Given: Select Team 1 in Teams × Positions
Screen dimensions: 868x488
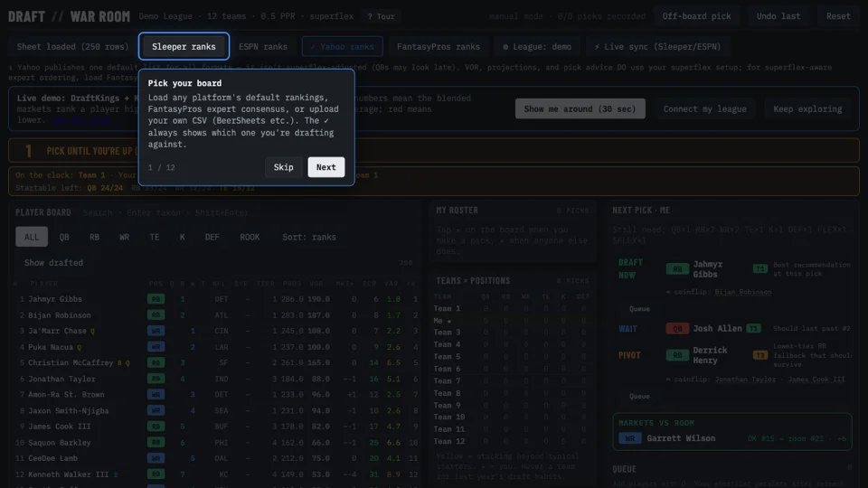Looking at the screenshot, I should (x=512, y=308).
